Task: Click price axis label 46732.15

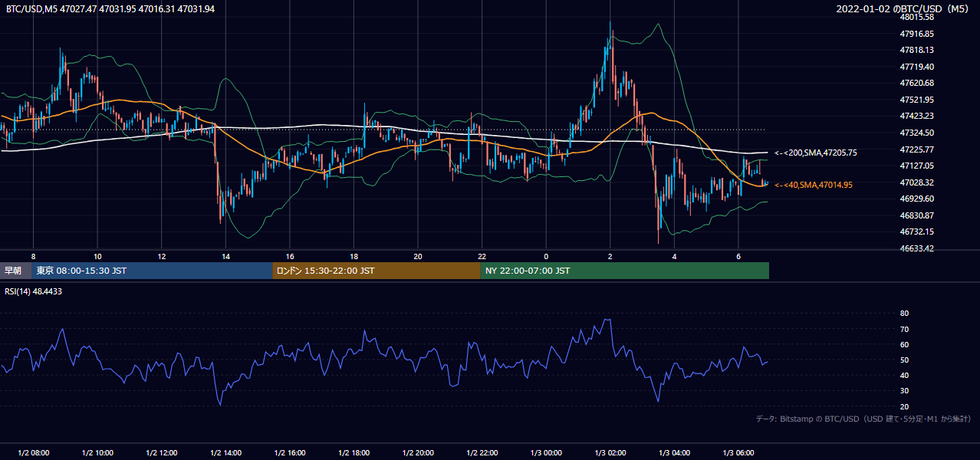Action: [917, 232]
